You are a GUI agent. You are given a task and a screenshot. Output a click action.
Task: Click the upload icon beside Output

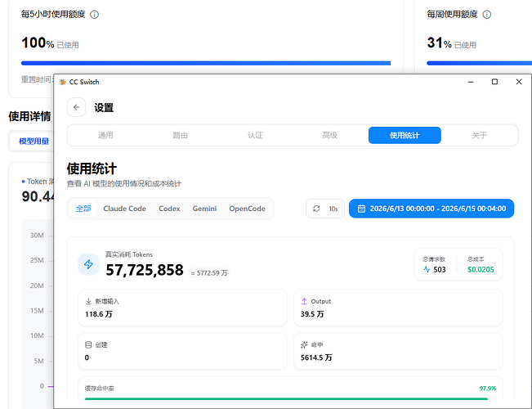[x=304, y=301]
